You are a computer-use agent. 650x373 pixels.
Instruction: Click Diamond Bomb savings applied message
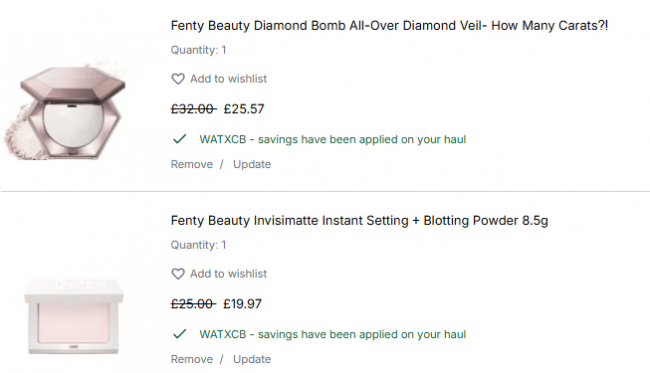pos(332,139)
